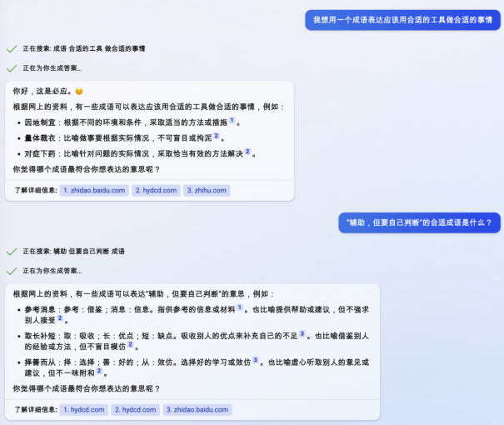Select the second user message about 辅助 判断
This screenshot has width=504, height=425.
(x=420, y=222)
